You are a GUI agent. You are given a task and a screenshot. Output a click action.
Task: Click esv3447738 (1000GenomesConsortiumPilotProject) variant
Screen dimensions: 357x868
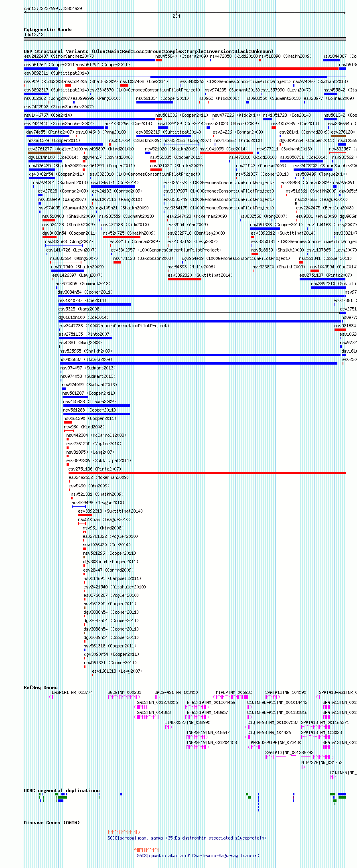click(x=114, y=326)
